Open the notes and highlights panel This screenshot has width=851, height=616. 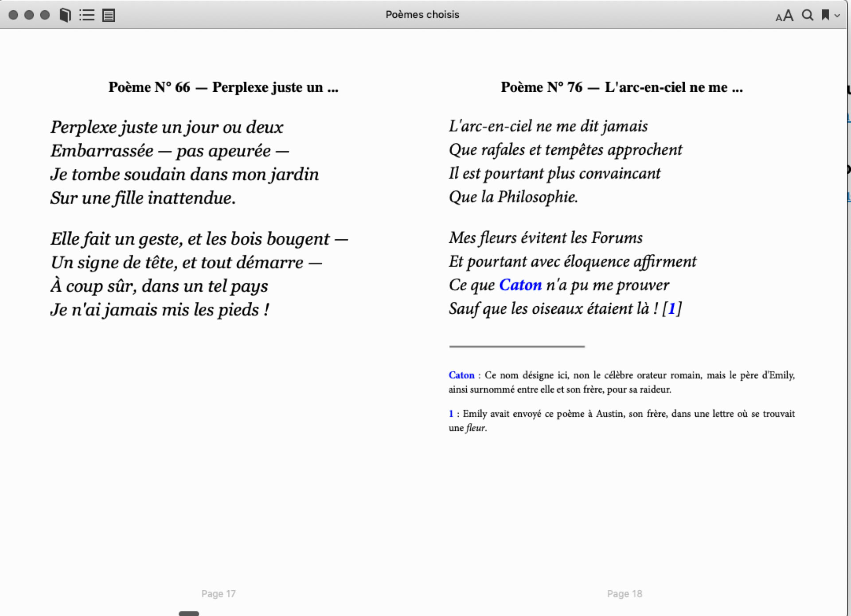pos(109,16)
